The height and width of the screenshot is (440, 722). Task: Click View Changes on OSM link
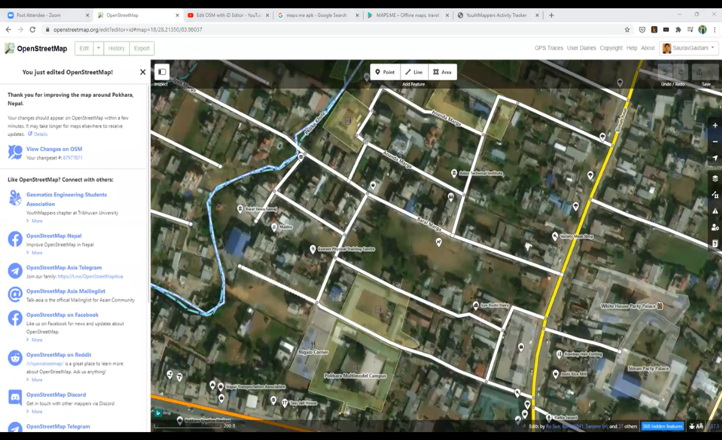54,149
